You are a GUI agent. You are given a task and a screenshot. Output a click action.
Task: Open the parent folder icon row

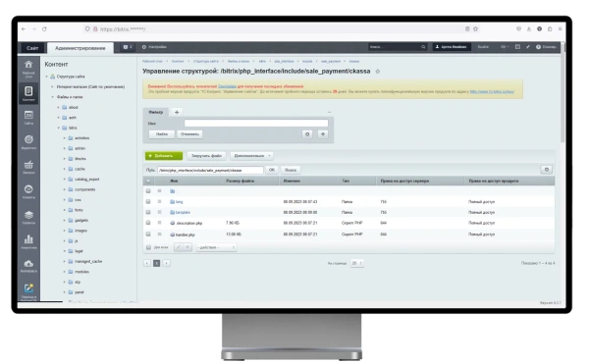173,191
